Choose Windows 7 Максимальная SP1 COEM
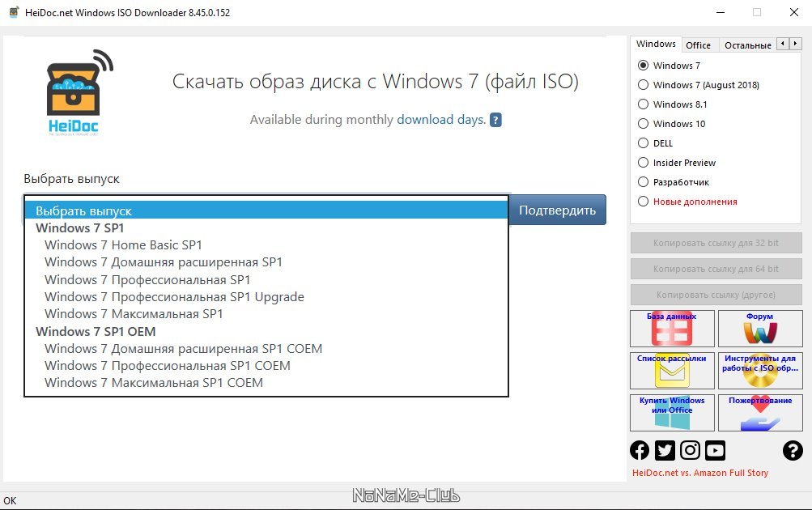The width and height of the screenshot is (812, 510). click(266, 383)
